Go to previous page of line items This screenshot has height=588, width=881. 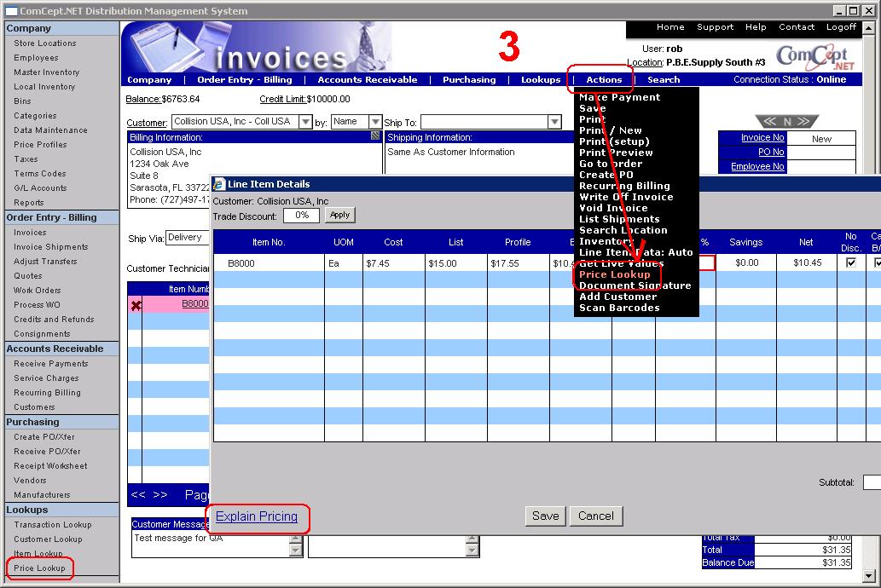pyautogui.click(x=138, y=494)
